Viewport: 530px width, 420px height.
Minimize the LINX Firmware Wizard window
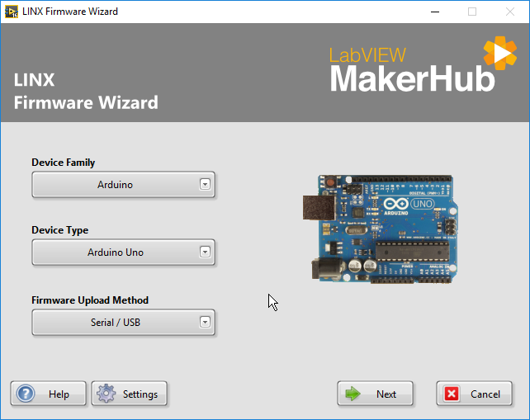(x=434, y=12)
